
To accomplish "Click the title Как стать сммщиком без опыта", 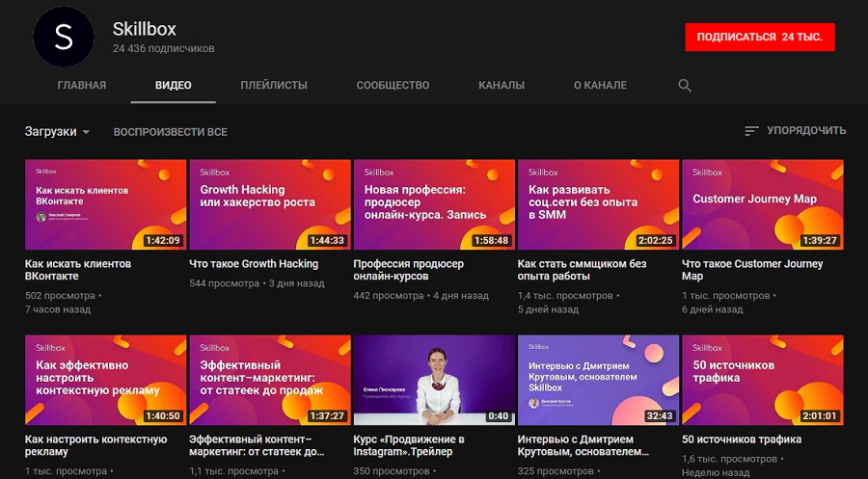I will tap(582, 270).
